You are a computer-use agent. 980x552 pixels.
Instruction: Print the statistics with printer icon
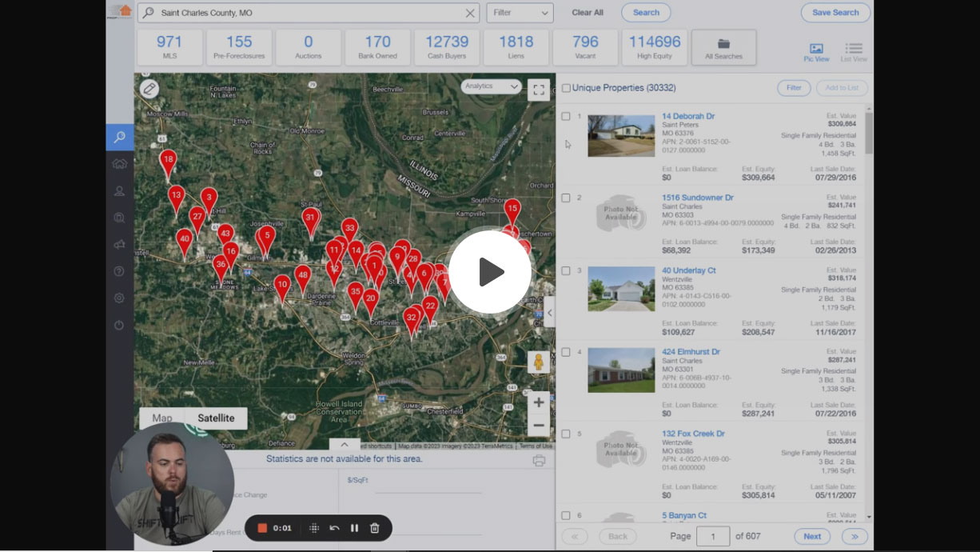[x=539, y=460]
